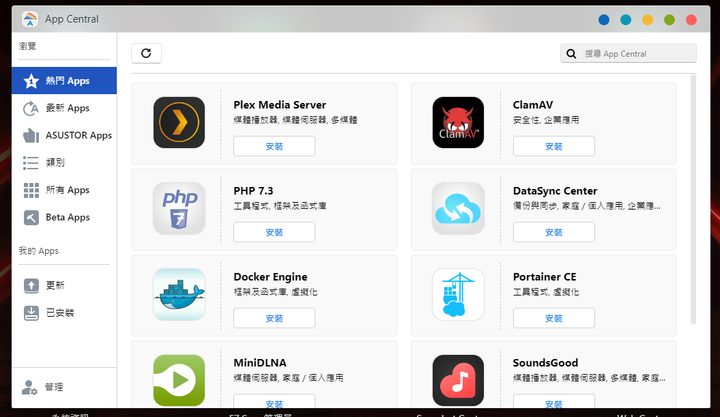Screen dimensions: 720x417
Task: Open the SoundsGood music note icon
Action: pyautogui.click(x=458, y=380)
